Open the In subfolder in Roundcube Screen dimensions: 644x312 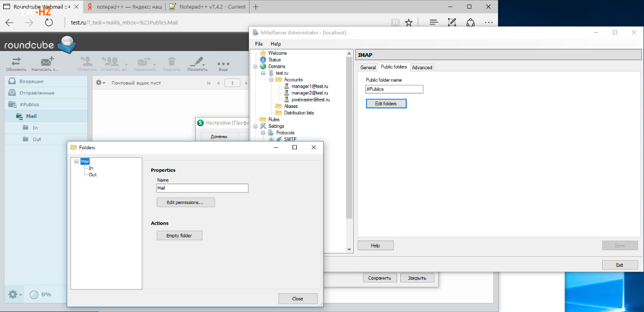46,128
